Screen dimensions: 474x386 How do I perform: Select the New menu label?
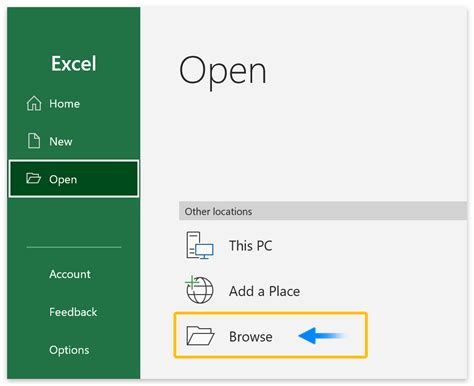pyautogui.click(x=61, y=141)
